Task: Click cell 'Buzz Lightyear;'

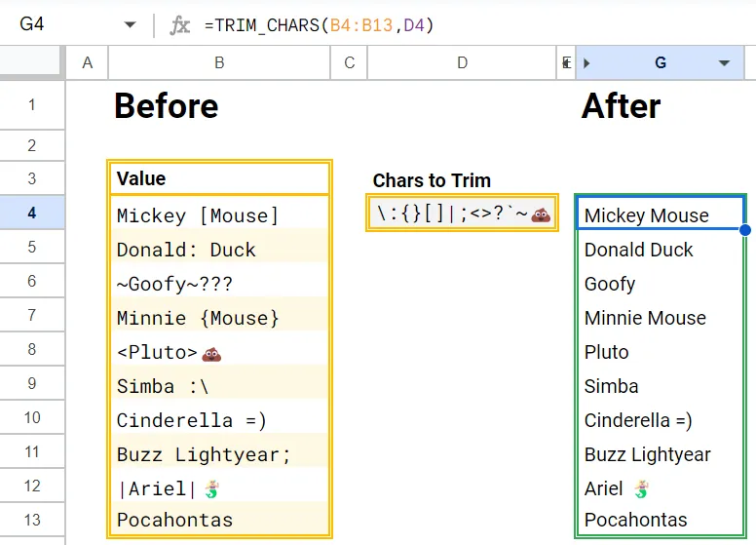Action: click(x=219, y=451)
